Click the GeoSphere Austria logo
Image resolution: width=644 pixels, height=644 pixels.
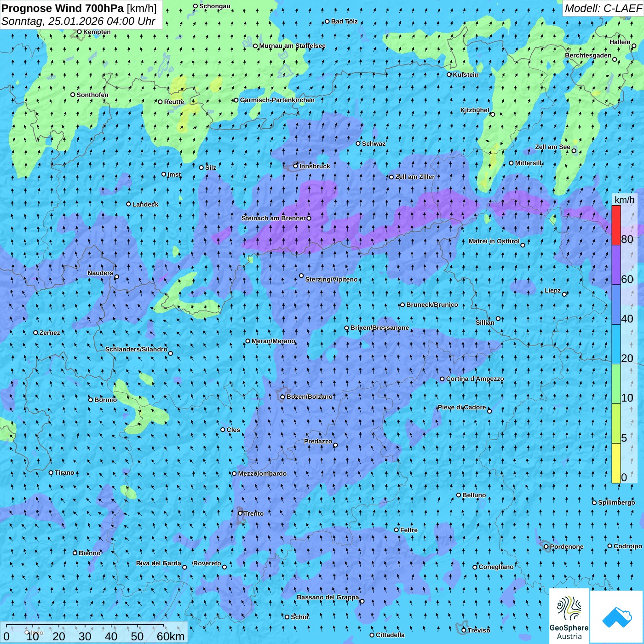tap(569, 616)
